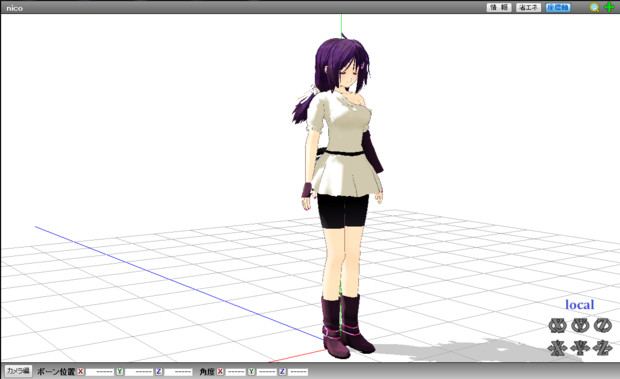
Task: Switch mode with the カメラ編 button
Action: pyautogui.click(x=18, y=371)
